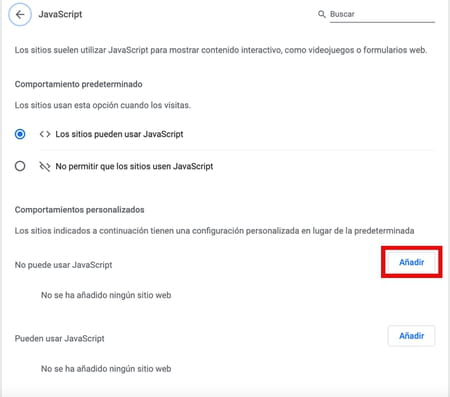Focus the Buscar search field
Screen dimensions: 450x397
[x=382, y=14]
